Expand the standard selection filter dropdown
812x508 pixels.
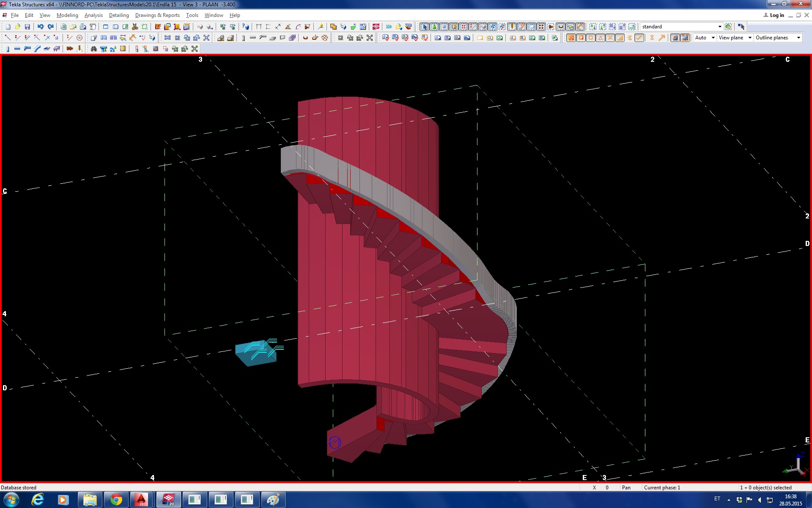click(x=719, y=27)
